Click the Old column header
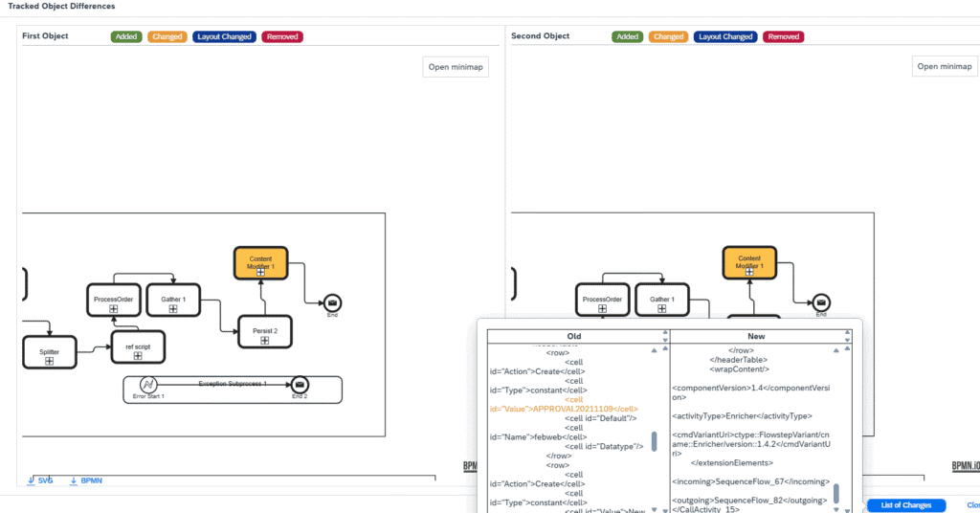The height and width of the screenshot is (513, 980). [574, 336]
